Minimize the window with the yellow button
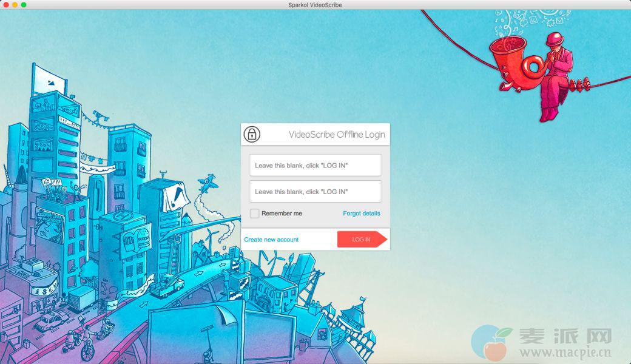The width and height of the screenshot is (631, 364). [15, 5]
